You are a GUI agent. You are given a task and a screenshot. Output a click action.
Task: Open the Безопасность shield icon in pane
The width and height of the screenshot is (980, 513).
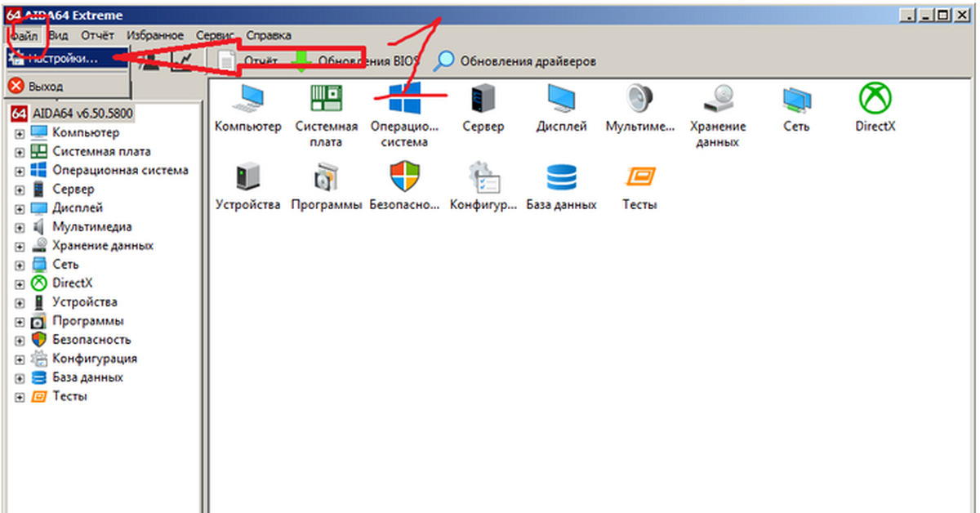click(x=404, y=177)
